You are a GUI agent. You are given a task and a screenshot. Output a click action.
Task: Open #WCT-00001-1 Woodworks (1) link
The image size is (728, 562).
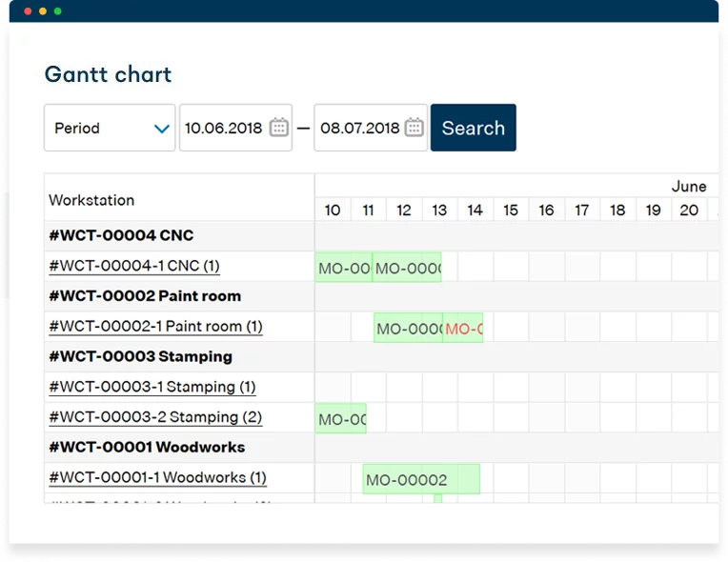(158, 477)
